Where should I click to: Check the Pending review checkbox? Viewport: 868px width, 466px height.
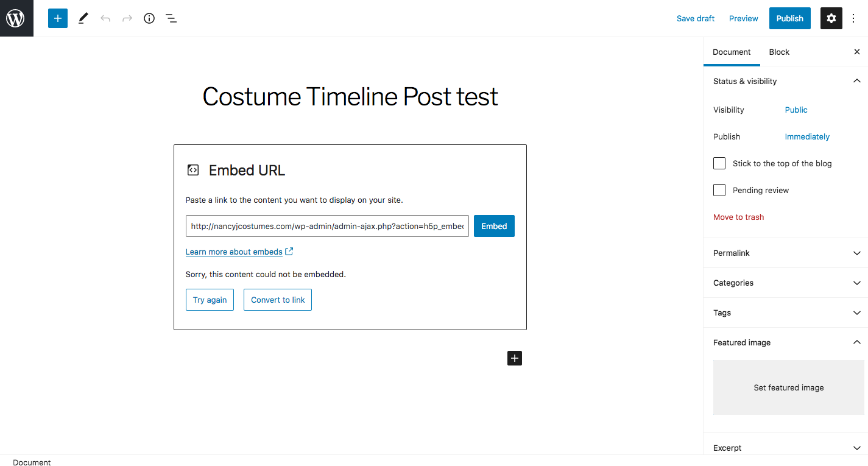719,190
